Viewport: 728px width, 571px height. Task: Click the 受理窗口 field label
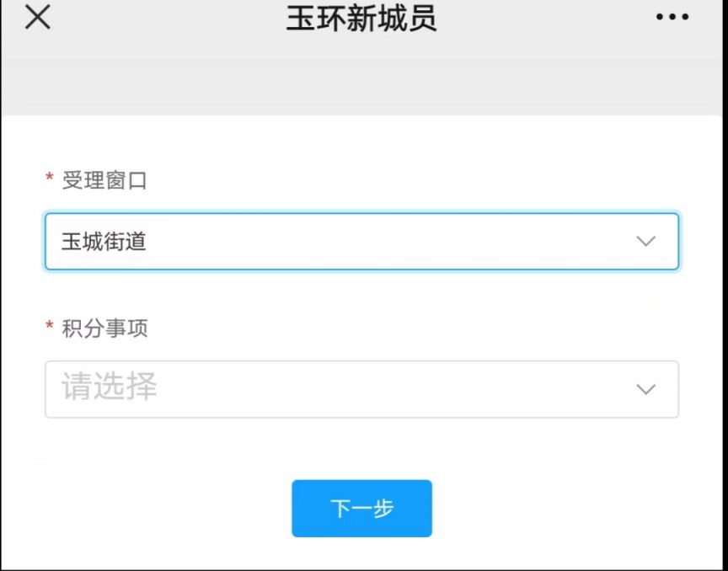click(104, 180)
